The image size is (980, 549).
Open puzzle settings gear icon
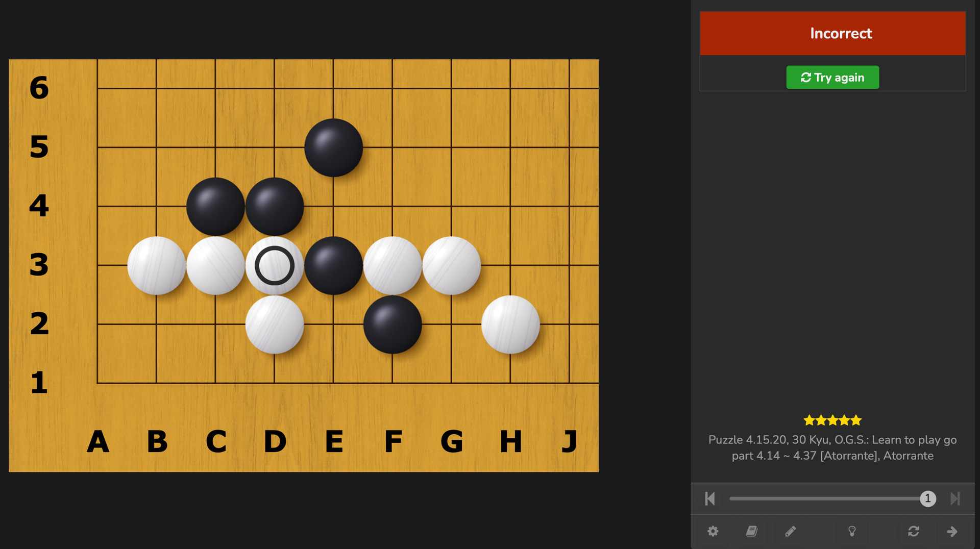click(713, 531)
